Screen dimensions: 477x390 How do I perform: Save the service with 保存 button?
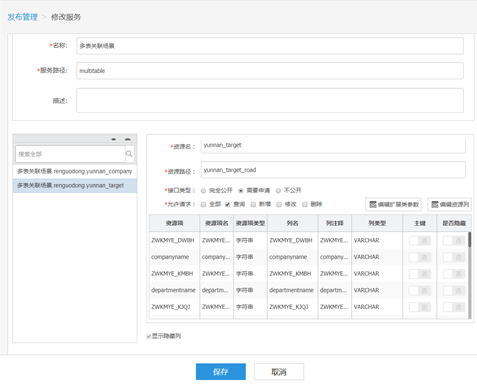[221, 372]
